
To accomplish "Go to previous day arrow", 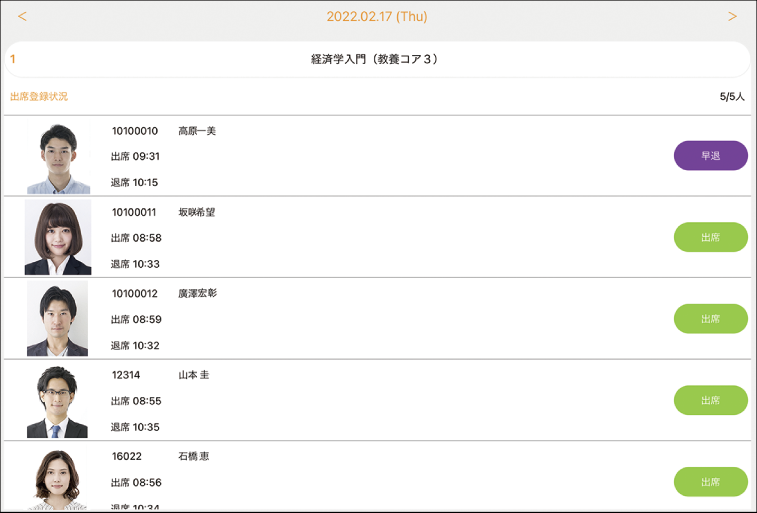I will [23, 17].
